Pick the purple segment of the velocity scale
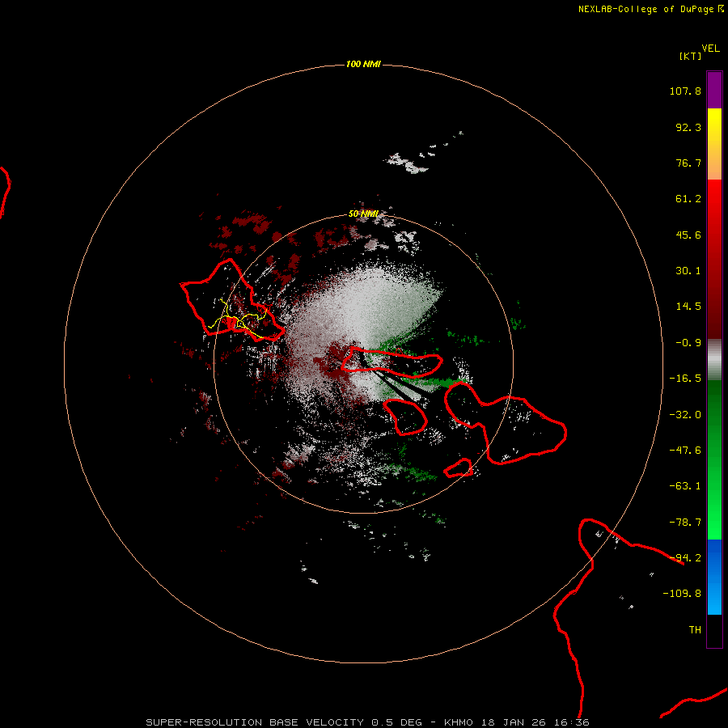728x728 pixels. (714, 90)
